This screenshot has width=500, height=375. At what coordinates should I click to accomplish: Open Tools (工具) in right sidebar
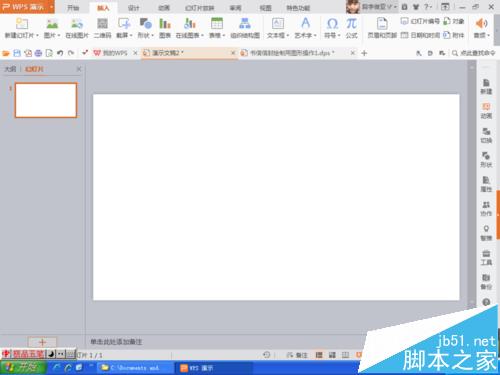click(x=486, y=257)
